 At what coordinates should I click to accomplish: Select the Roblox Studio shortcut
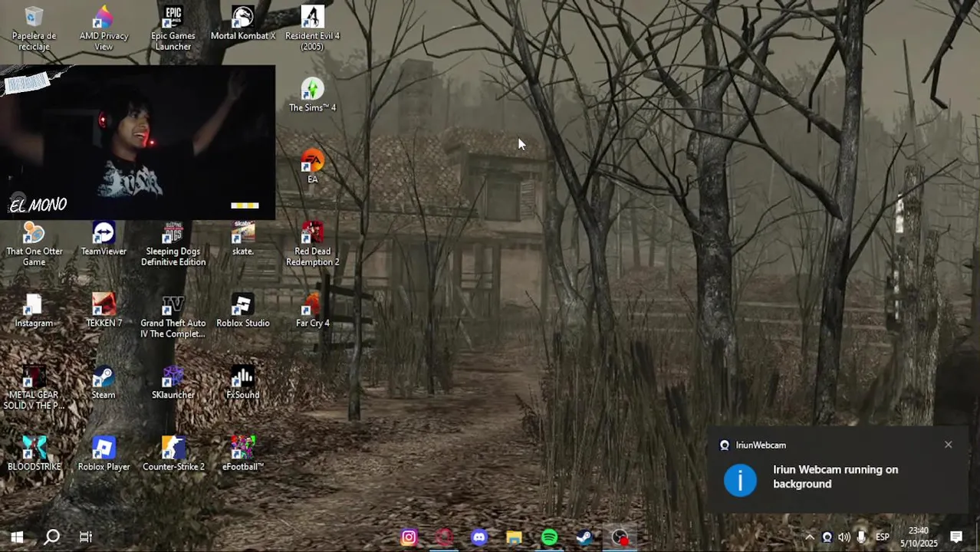243,310
